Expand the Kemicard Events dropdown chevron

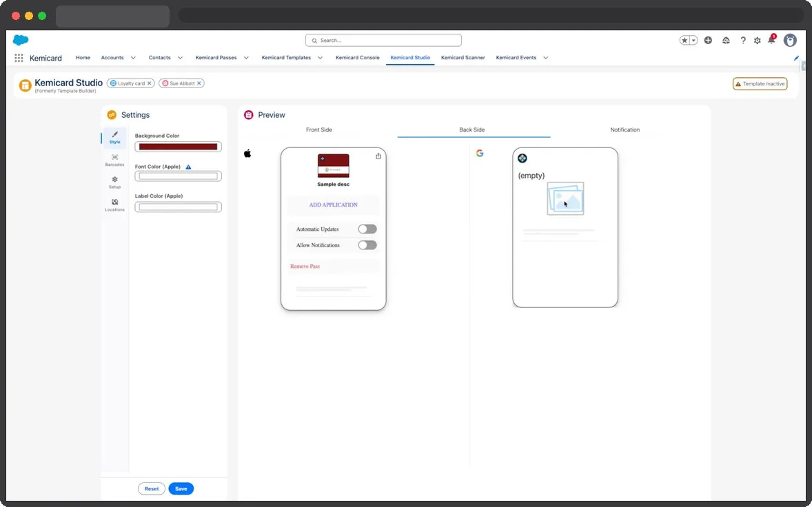(545, 58)
